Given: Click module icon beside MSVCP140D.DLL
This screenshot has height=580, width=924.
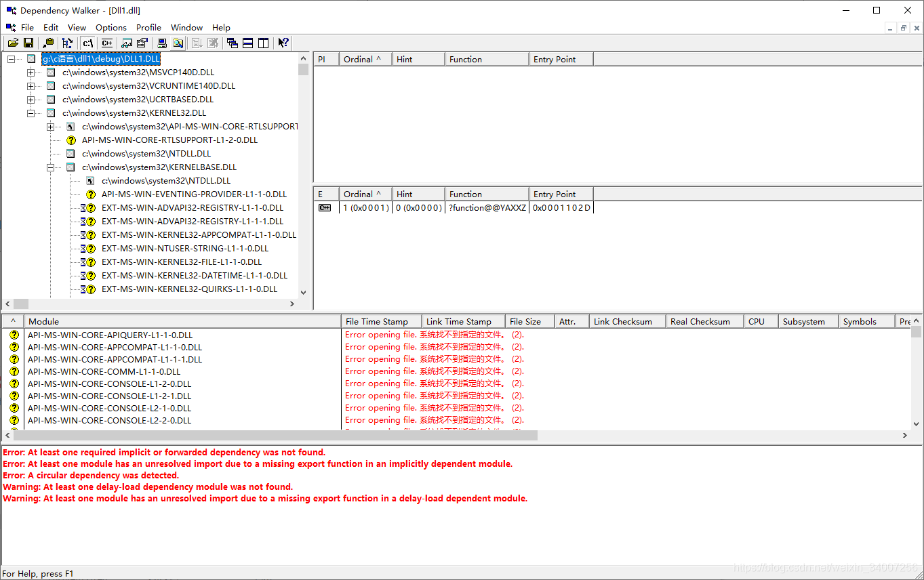Looking at the screenshot, I should pos(51,72).
